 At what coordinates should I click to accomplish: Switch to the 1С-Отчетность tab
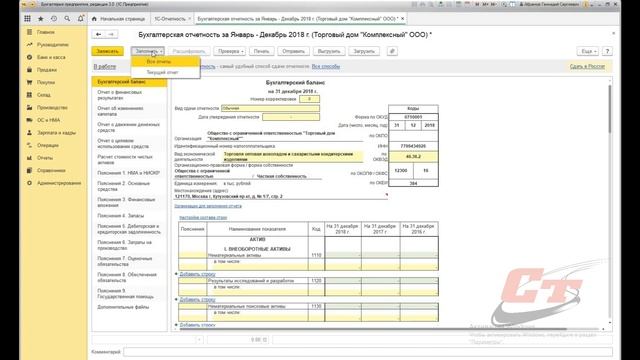170,19
